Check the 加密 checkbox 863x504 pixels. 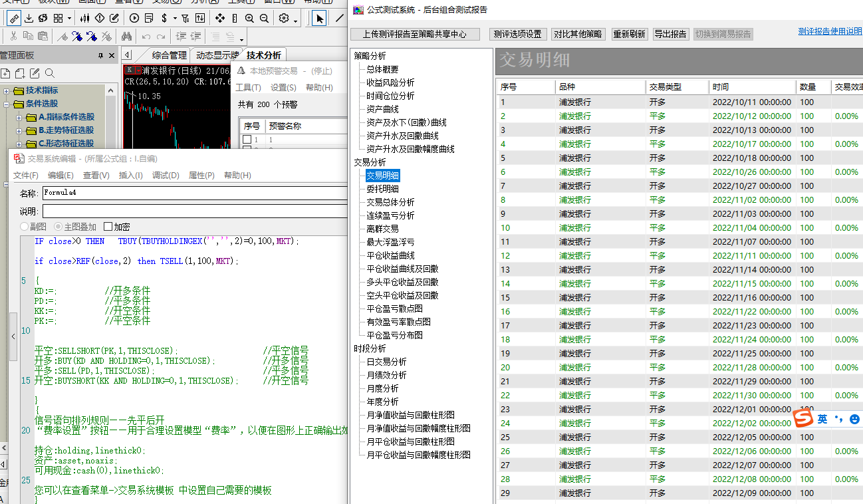click(108, 227)
